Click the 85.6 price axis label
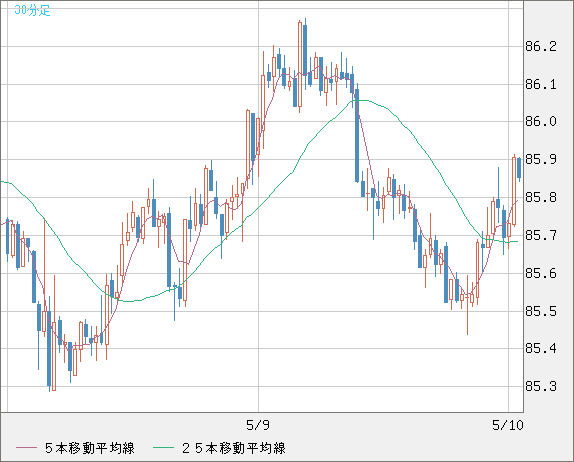This screenshot has height=462, width=574. (x=541, y=273)
